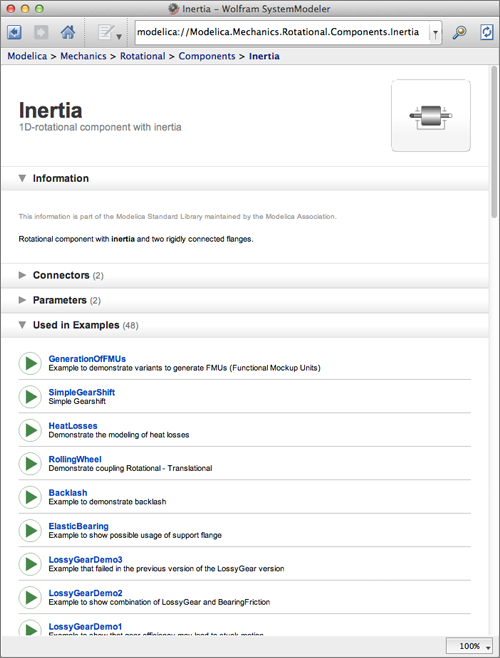Click the Inertia component thumbnail image
Viewport: 500px width, 658px height.
click(431, 115)
